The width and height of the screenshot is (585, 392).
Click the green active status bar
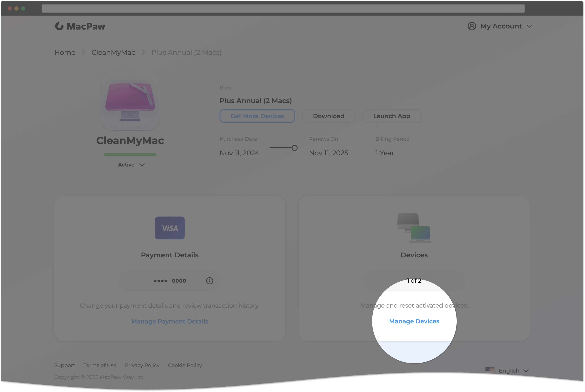(x=130, y=154)
